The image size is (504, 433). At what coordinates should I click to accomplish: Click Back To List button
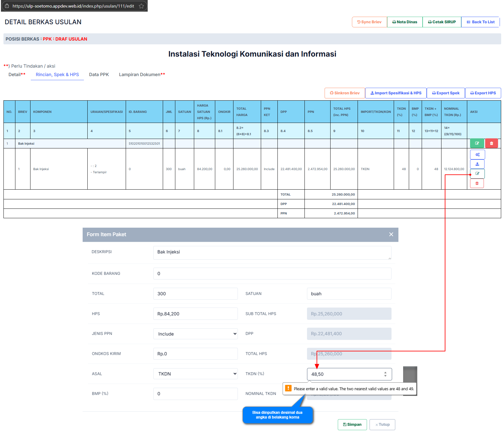(x=480, y=22)
